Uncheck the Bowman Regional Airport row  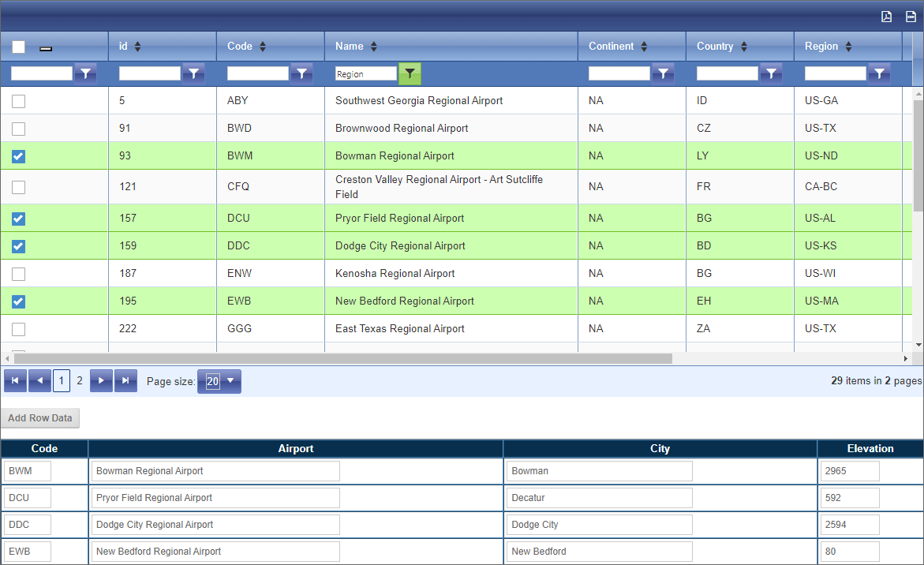click(19, 156)
